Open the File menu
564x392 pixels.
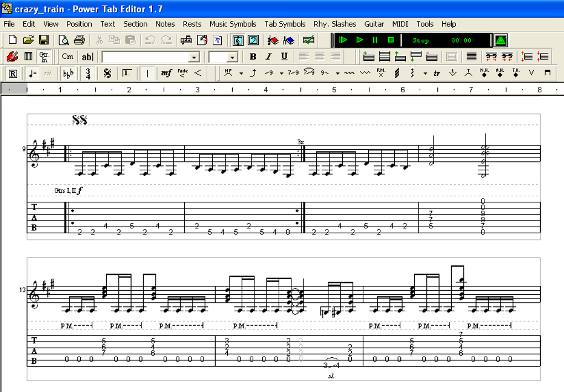pyautogui.click(x=9, y=24)
